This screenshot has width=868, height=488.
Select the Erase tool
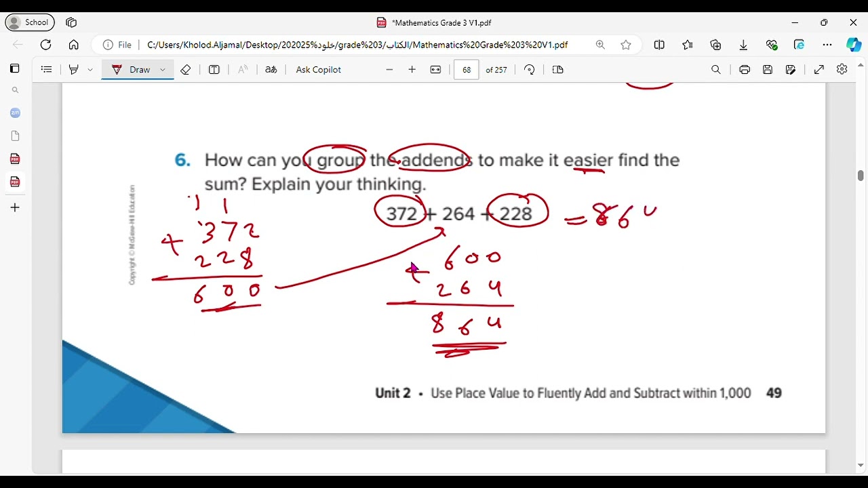tap(185, 70)
